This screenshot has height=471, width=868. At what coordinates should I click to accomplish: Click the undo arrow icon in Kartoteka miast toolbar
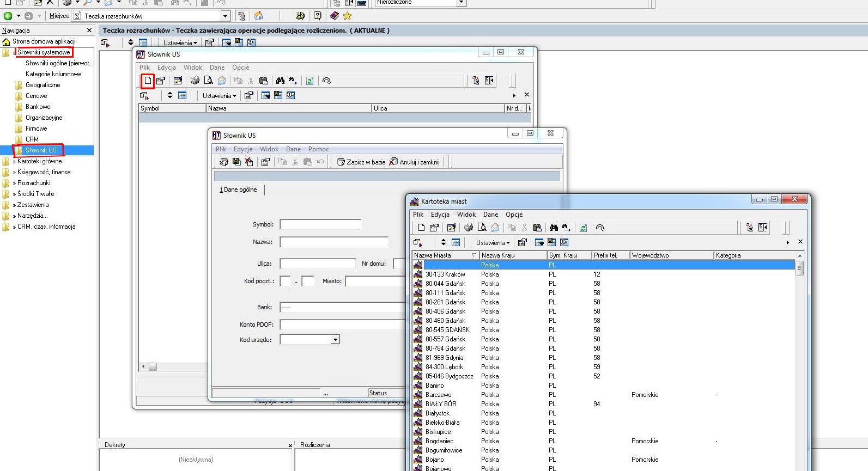tap(600, 228)
